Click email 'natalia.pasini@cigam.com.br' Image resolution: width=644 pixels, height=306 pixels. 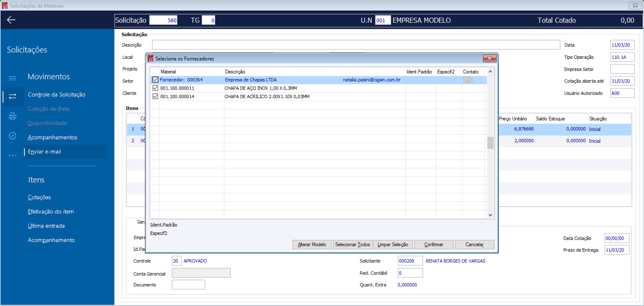tap(372, 80)
